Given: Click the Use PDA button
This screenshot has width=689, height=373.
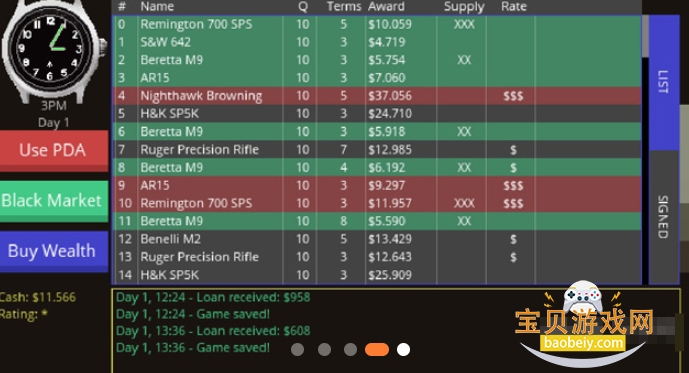Looking at the screenshot, I should pyautogui.click(x=54, y=150).
